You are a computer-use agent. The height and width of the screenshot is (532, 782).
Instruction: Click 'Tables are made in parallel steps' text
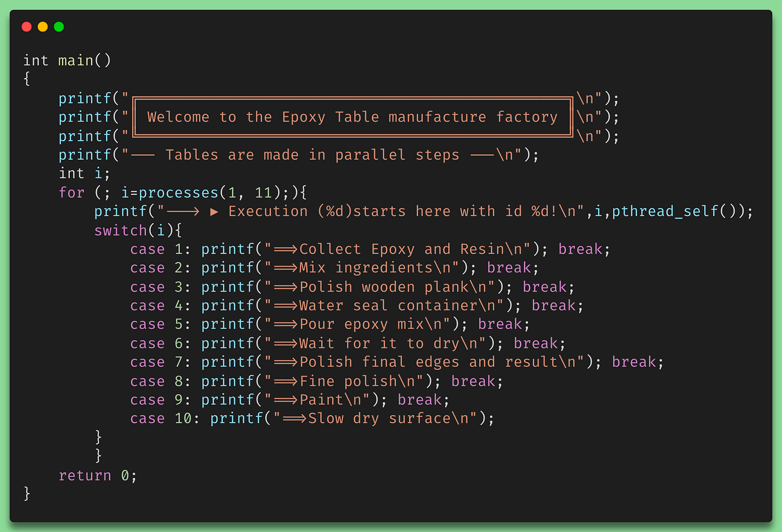(312, 155)
